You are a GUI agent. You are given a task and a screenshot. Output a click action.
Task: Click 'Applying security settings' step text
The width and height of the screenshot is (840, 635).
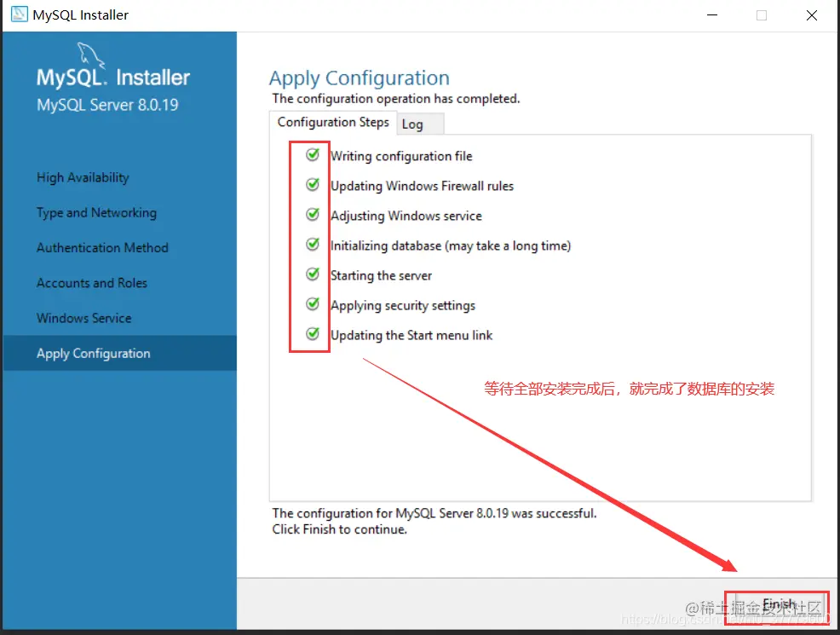click(x=403, y=305)
